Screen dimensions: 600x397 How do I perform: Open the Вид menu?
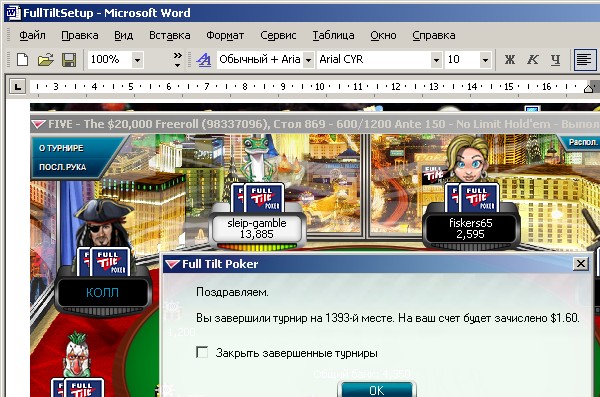click(x=124, y=35)
